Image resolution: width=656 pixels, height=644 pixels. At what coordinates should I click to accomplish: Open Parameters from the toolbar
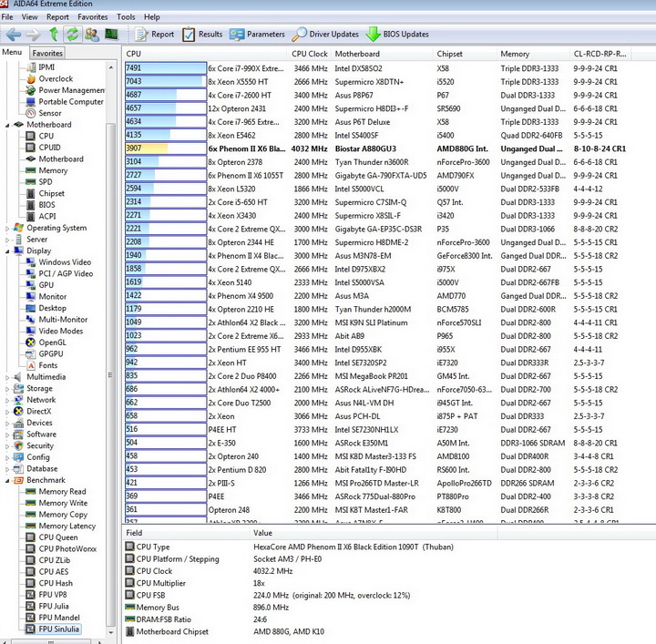[x=257, y=35]
